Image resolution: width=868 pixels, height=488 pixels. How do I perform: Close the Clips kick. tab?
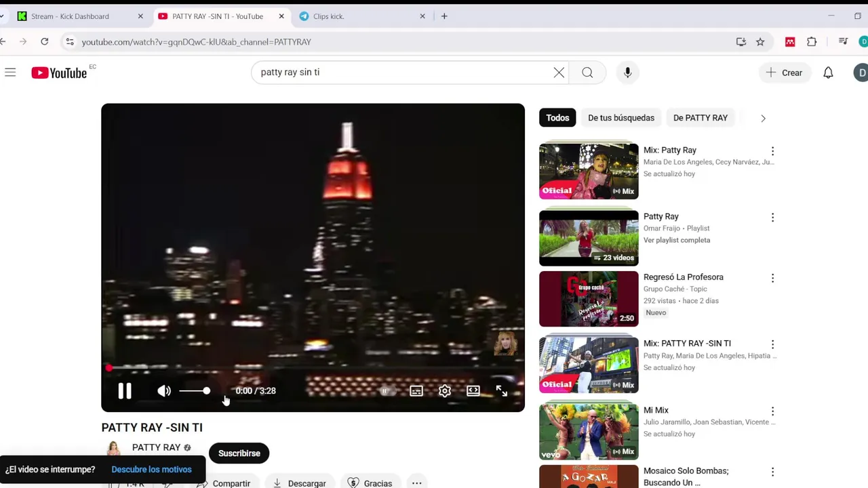(x=422, y=16)
